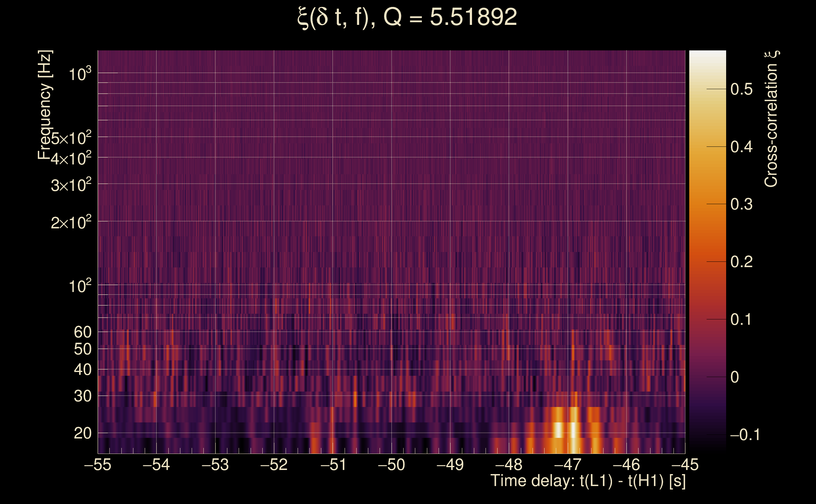Click the y-axis label 20 Hz
Viewport: 816px width, 504px height.
tap(82, 433)
